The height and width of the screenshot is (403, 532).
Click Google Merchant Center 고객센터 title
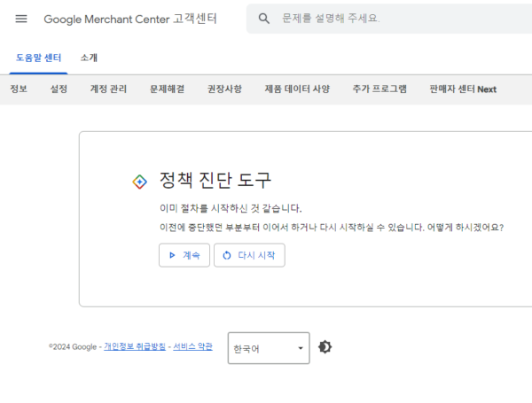(130, 19)
